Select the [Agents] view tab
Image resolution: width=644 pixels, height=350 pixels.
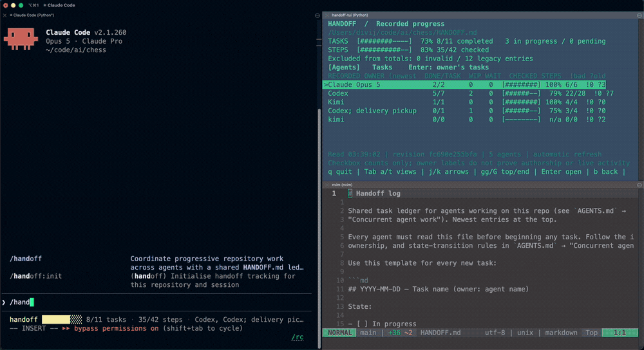coord(344,68)
